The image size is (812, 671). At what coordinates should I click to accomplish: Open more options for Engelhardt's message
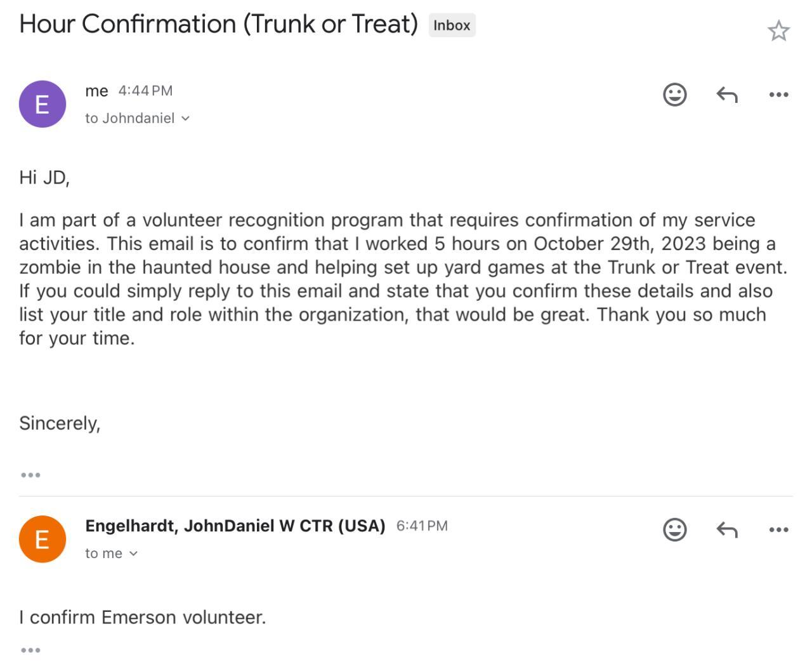click(778, 529)
